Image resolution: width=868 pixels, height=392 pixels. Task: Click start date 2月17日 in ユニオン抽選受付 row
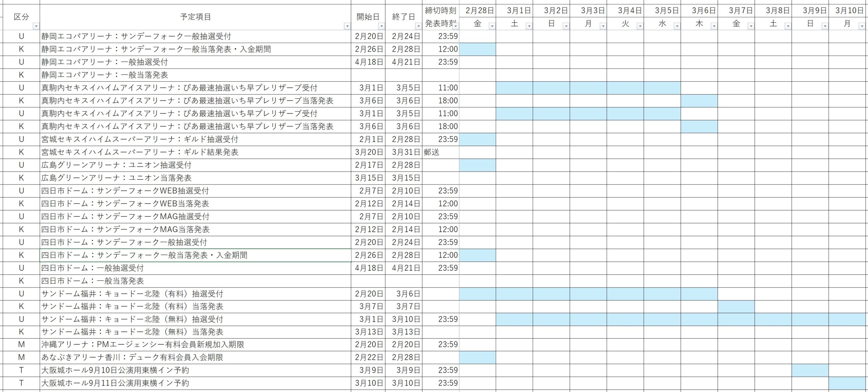[x=368, y=165]
